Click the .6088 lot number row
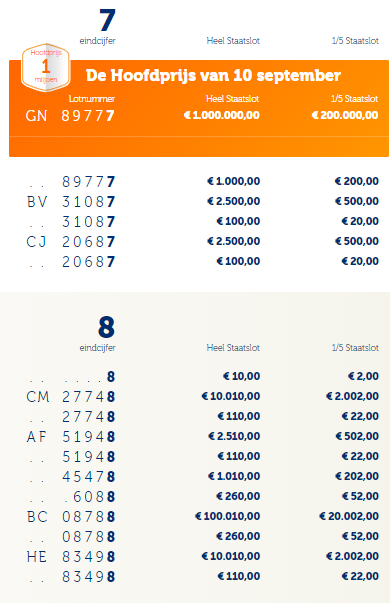The height and width of the screenshot is (603, 390). [203, 496]
